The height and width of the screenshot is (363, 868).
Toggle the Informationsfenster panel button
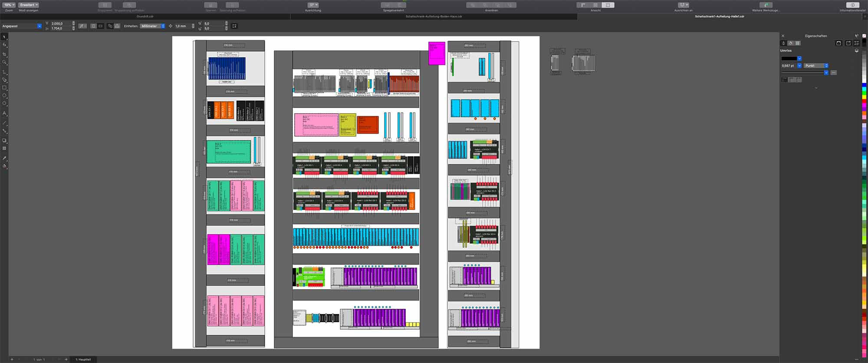pyautogui.click(x=852, y=5)
